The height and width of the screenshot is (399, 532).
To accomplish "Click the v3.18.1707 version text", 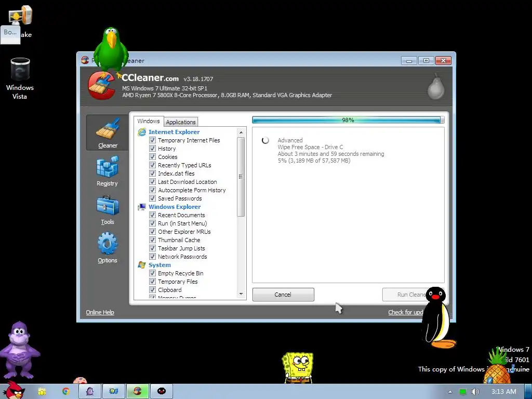I will coord(198,79).
